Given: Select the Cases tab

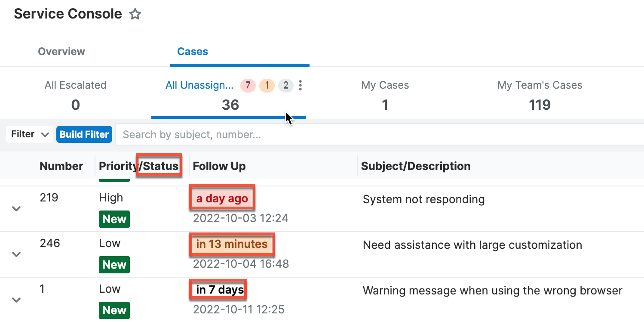Looking at the screenshot, I should 193,52.
